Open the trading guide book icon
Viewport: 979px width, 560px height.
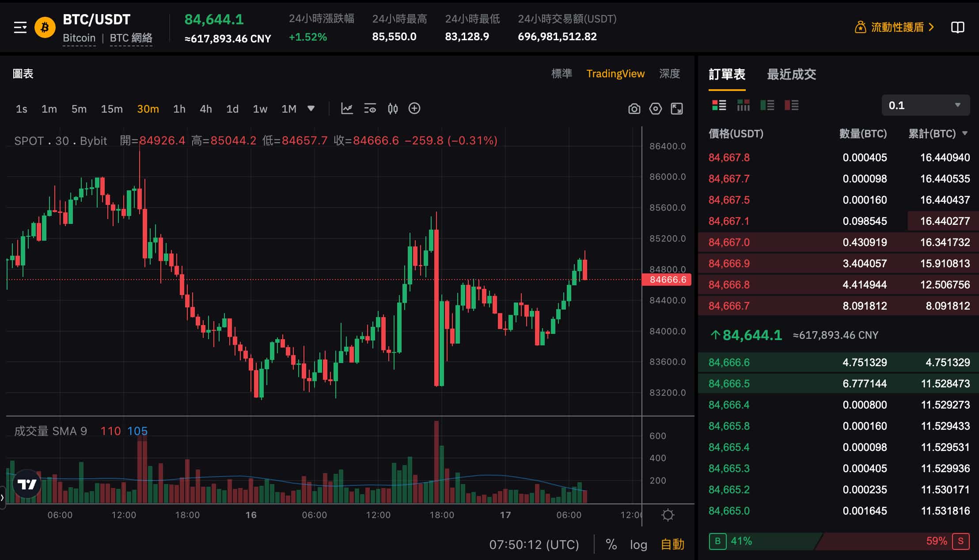(x=957, y=27)
